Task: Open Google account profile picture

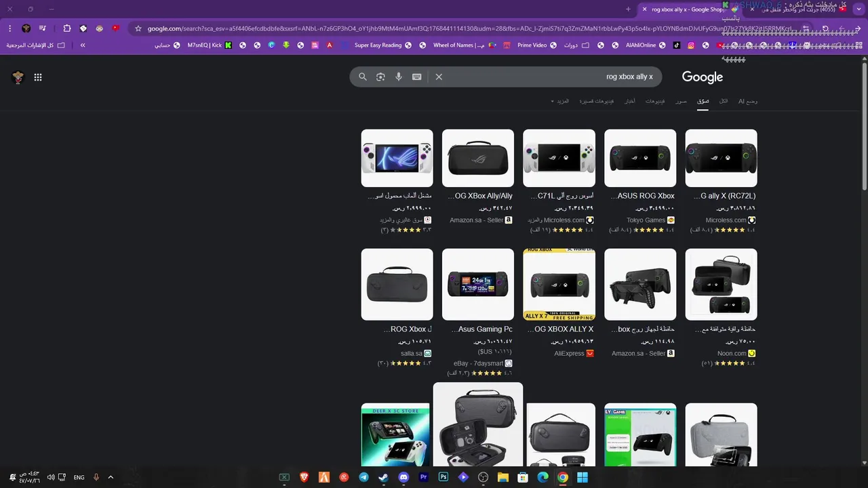Action: pyautogui.click(x=18, y=77)
